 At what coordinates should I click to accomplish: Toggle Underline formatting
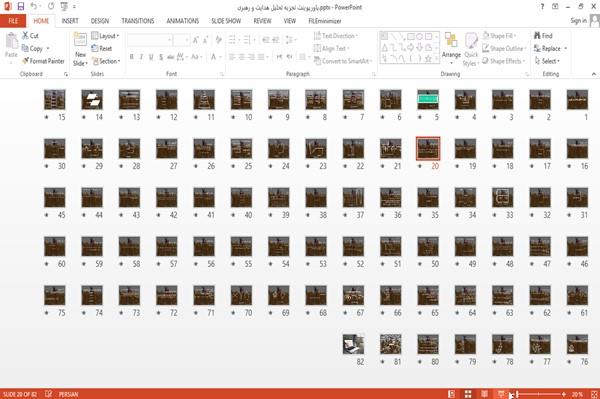tap(151, 57)
